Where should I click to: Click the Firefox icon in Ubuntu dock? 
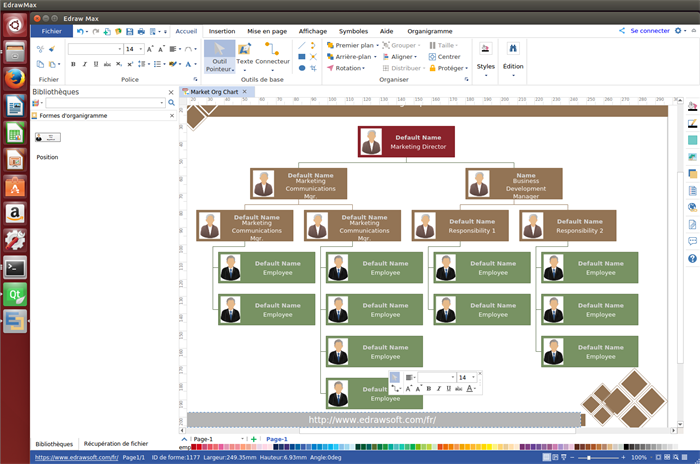(x=15, y=79)
